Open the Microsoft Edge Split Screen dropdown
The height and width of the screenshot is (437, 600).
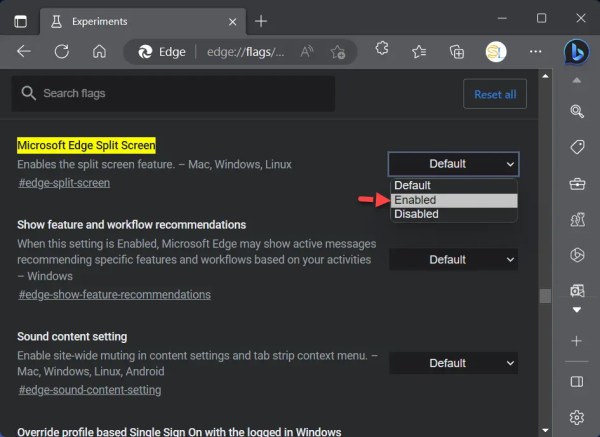[453, 164]
